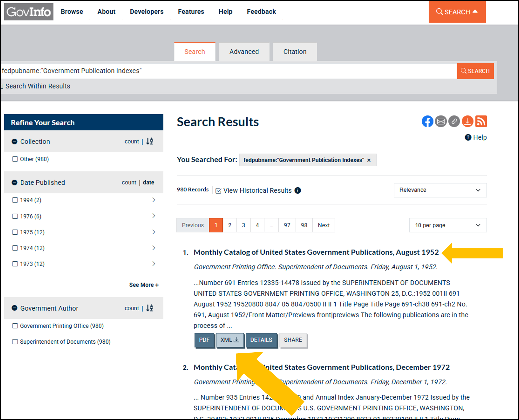
Task: Click inside the search query field
Action: (218, 71)
